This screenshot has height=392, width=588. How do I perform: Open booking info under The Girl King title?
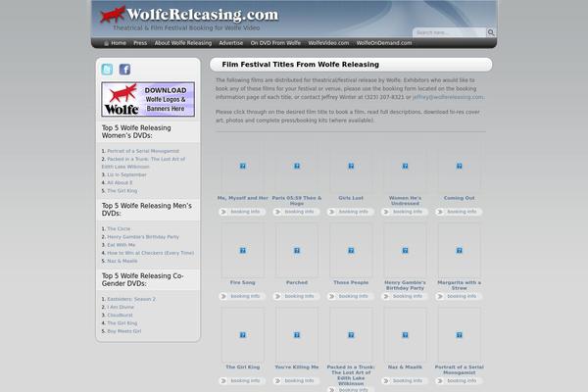tap(243, 381)
